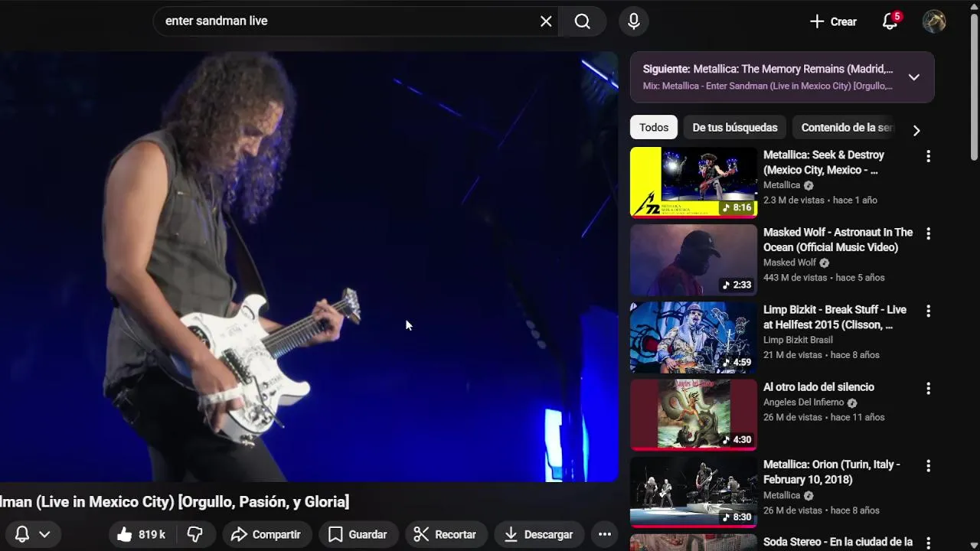Viewport: 980px width, 551px height.
Task: Open 'Soda Stereo - En la ciudad' title
Action: 838,542
